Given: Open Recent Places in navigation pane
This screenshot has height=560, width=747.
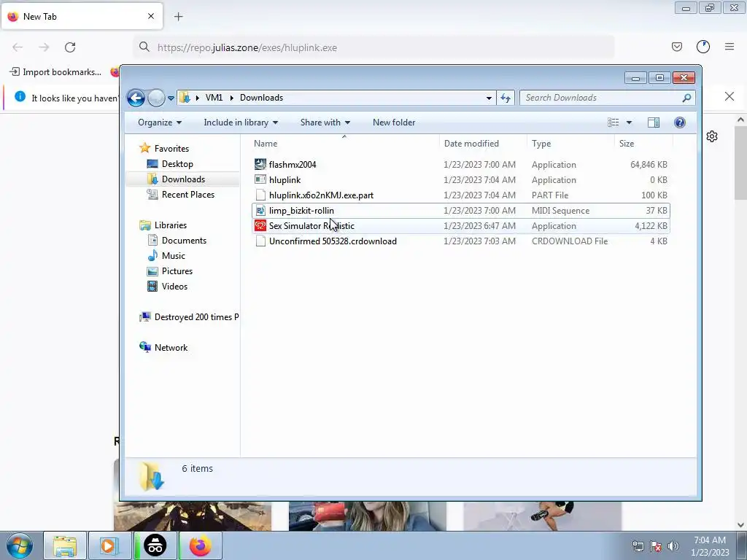Looking at the screenshot, I should 187,194.
